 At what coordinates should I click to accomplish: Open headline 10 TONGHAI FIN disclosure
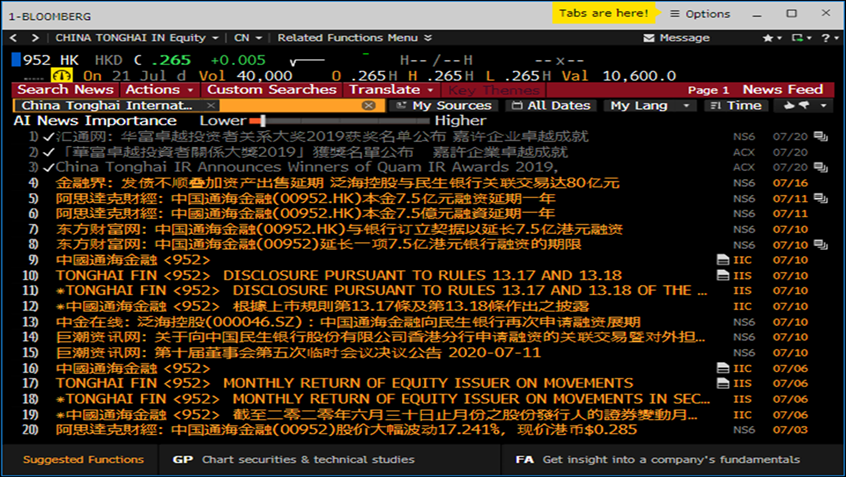click(339, 276)
